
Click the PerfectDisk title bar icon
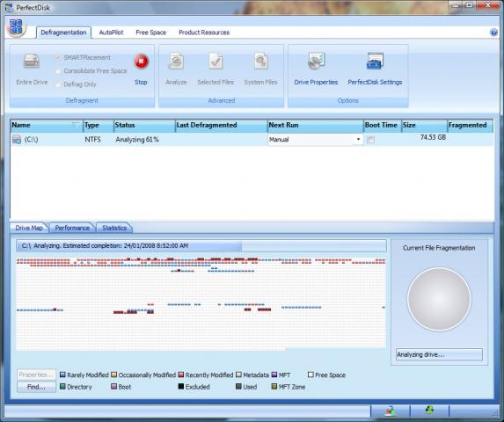click(x=10, y=7)
